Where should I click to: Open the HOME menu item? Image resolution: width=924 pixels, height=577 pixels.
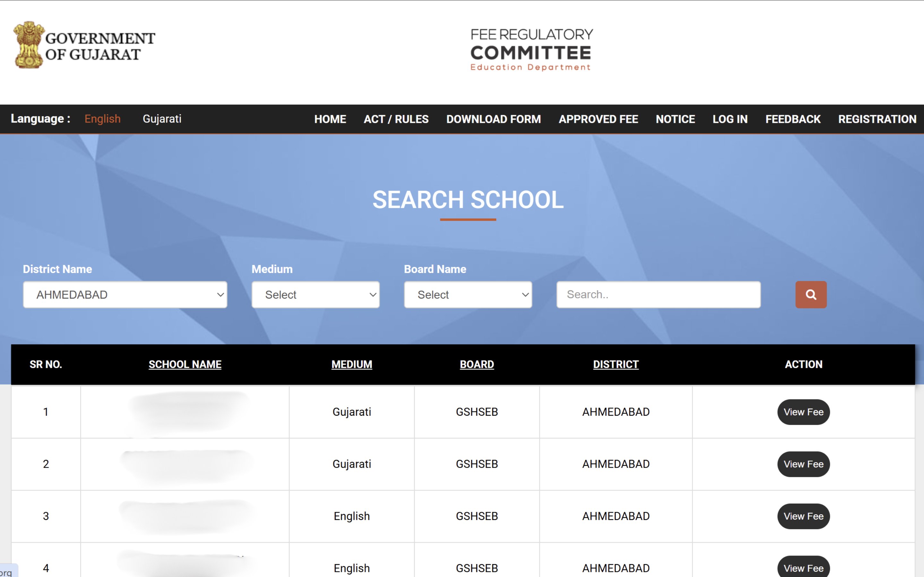pyautogui.click(x=330, y=119)
